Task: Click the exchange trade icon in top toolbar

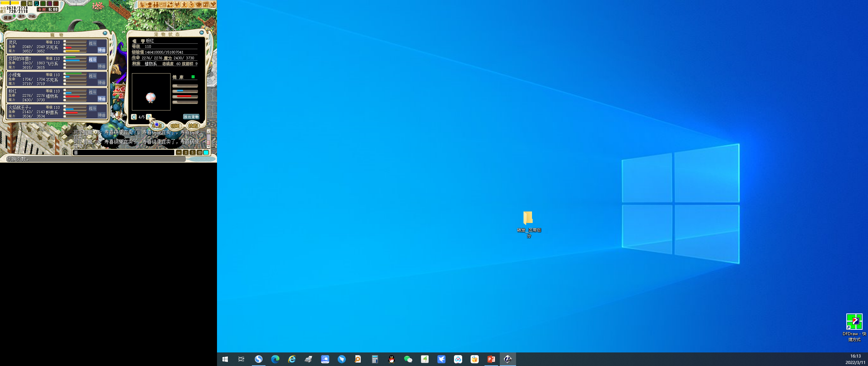Action: point(170,4)
